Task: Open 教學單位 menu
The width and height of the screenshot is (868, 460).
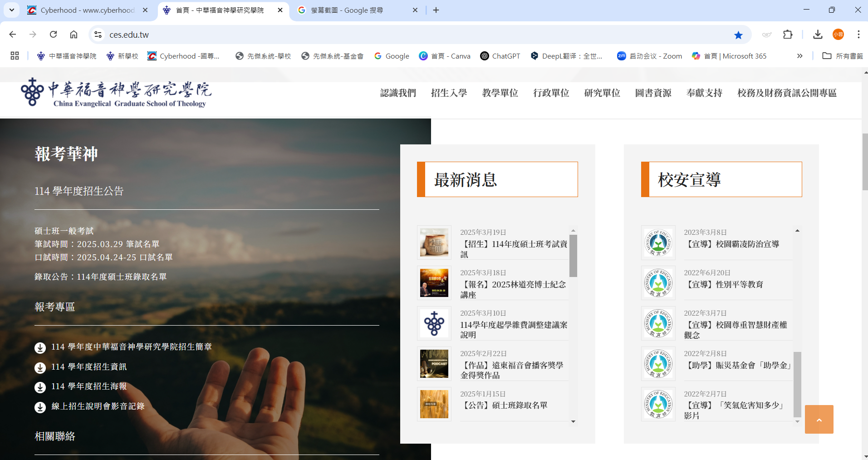Action: tap(500, 93)
